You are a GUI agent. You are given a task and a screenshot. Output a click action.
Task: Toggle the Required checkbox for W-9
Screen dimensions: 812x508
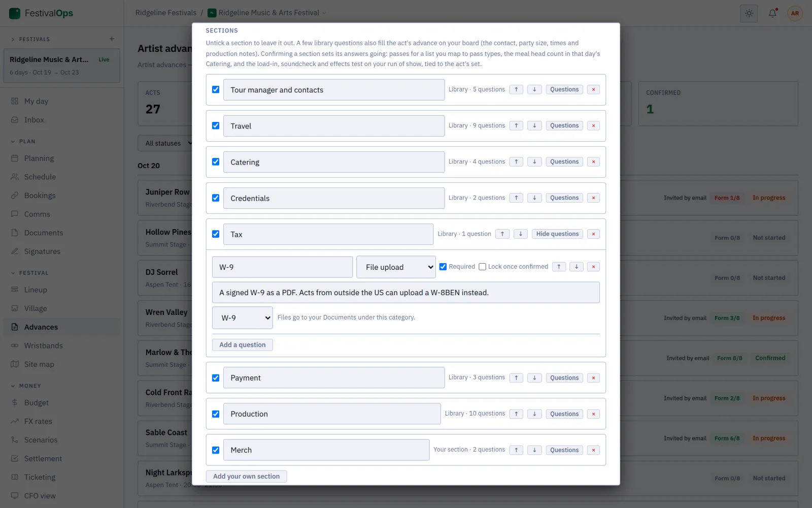443,267
